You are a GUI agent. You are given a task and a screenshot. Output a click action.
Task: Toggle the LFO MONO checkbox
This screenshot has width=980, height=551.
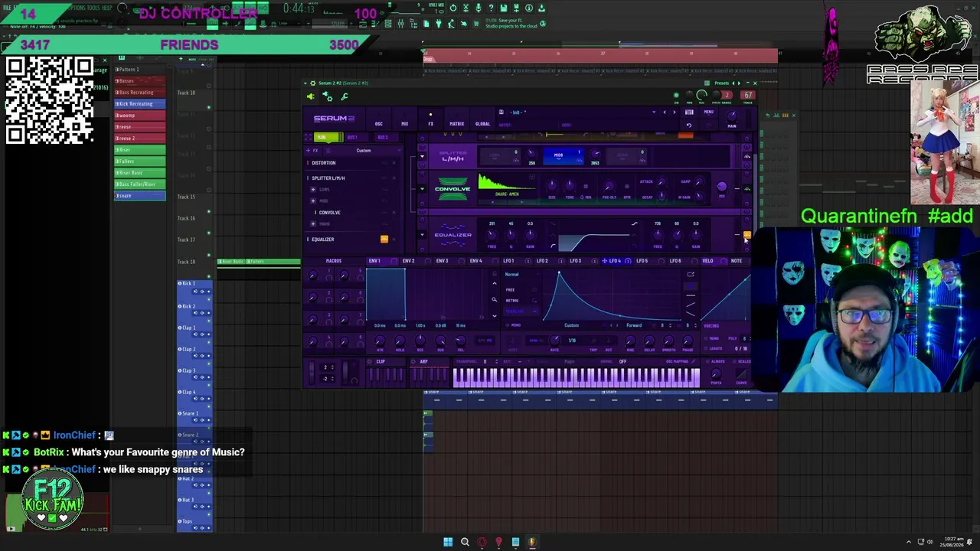click(x=508, y=325)
